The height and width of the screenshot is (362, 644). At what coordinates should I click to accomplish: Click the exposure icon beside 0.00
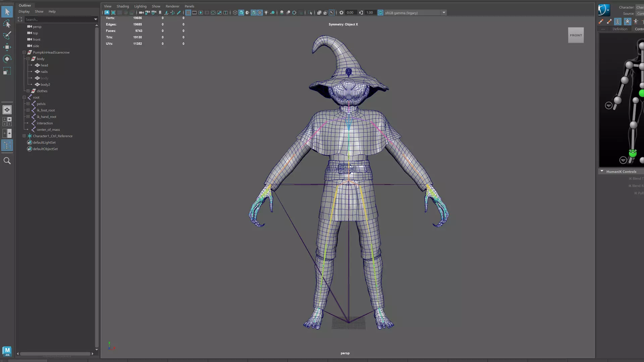(341, 13)
